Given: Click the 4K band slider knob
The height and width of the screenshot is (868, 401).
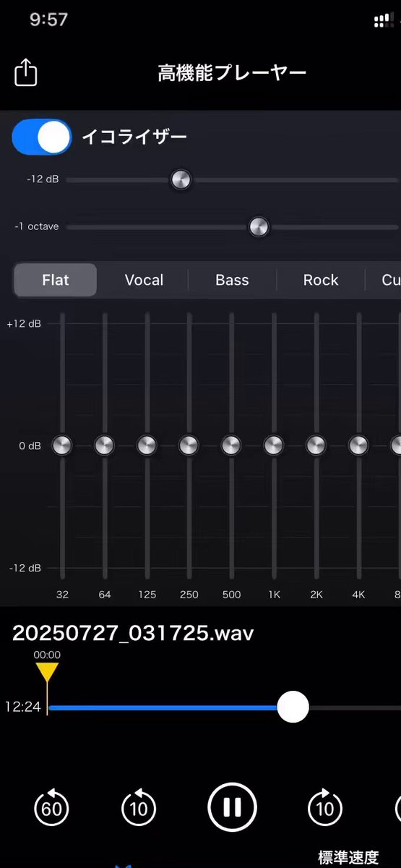Looking at the screenshot, I should [358, 445].
